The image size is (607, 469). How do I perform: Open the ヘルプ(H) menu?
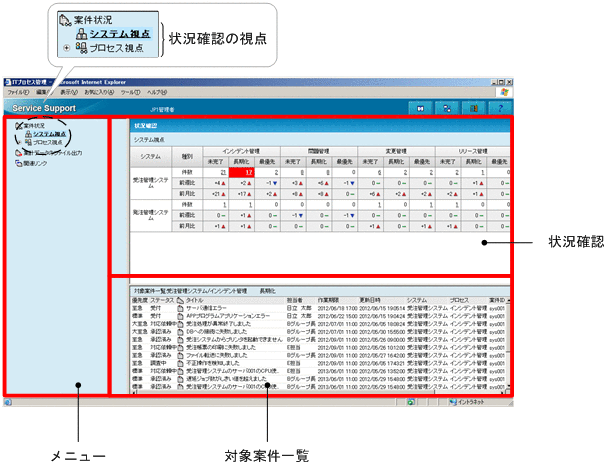(x=157, y=92)
